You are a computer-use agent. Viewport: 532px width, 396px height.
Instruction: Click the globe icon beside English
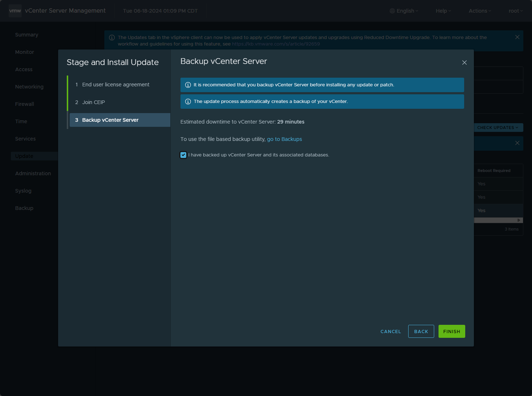pos(392,11)
